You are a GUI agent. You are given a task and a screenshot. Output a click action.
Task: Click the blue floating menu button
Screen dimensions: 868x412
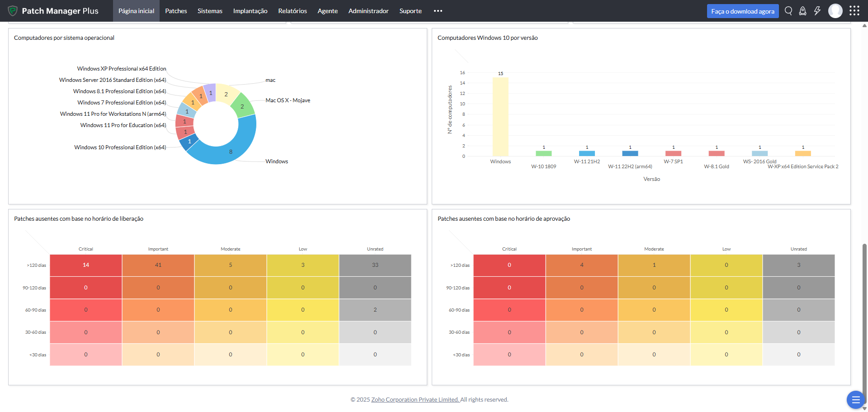click(x=855, y=399)
